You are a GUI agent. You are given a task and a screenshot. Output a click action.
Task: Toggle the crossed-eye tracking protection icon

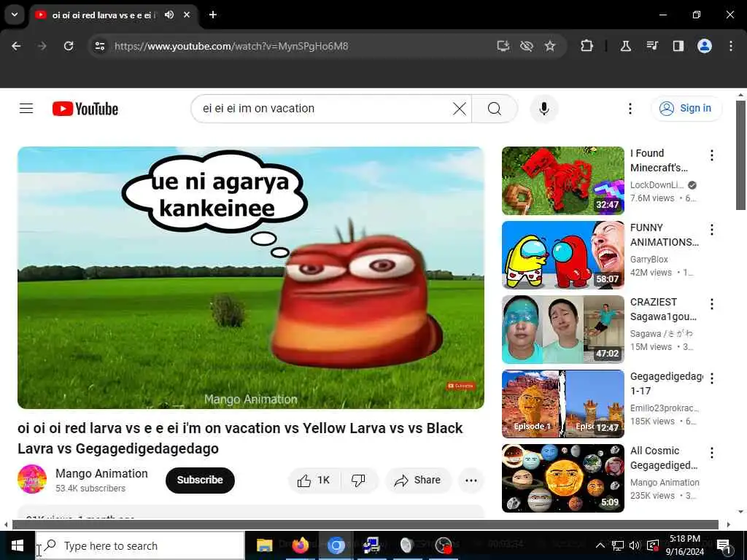[527, 46]
